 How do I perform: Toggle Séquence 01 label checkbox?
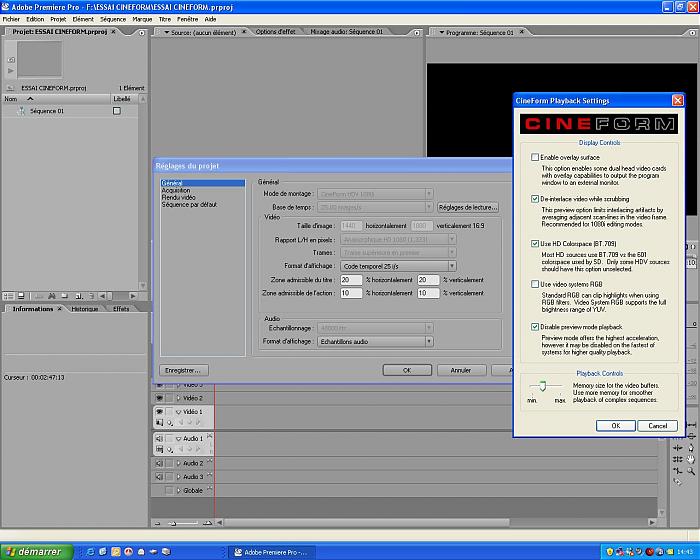pos(117,111)
